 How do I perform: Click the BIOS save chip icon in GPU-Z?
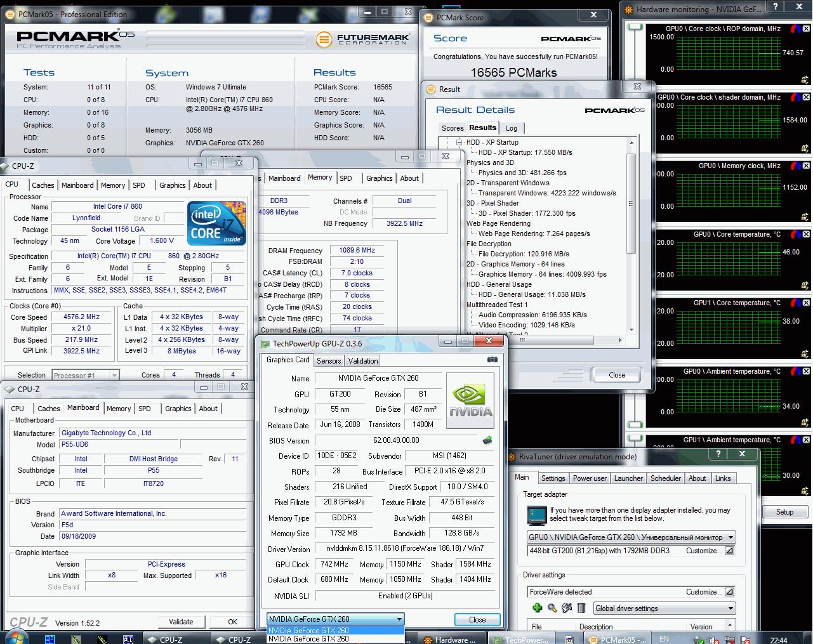[487, 440]
